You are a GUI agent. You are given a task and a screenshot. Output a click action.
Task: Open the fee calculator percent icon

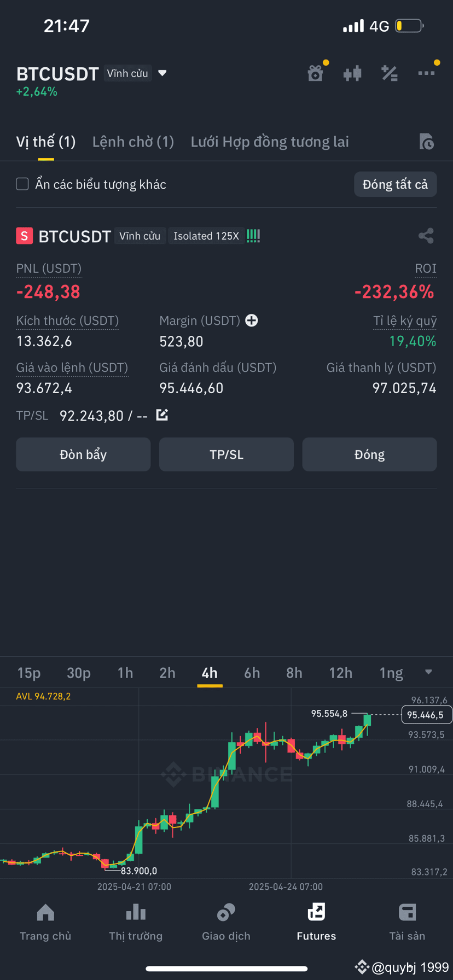pyautogui.click(x=390, y=73)
